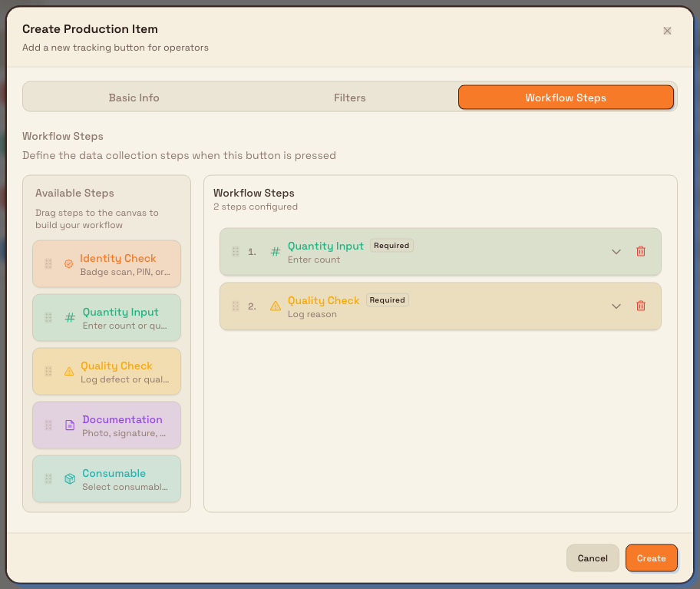Click the "2 steps configured" text
Screen dimensions: 700x589
point(256,207)
